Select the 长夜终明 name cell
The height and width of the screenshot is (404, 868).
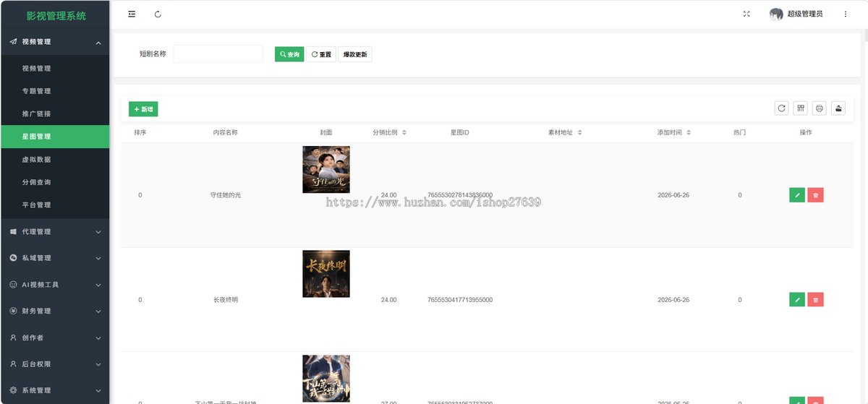(x=226, y=299)
